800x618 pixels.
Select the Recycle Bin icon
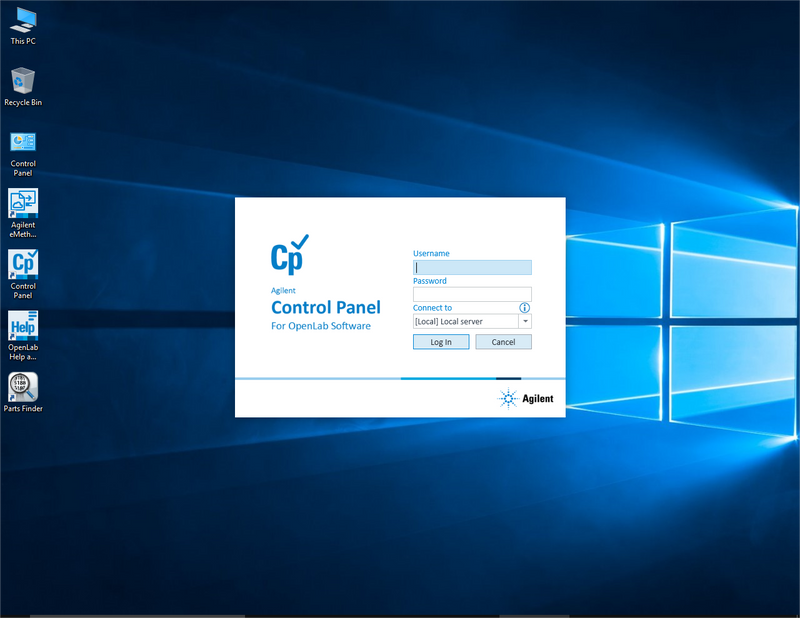coord(23,81)
